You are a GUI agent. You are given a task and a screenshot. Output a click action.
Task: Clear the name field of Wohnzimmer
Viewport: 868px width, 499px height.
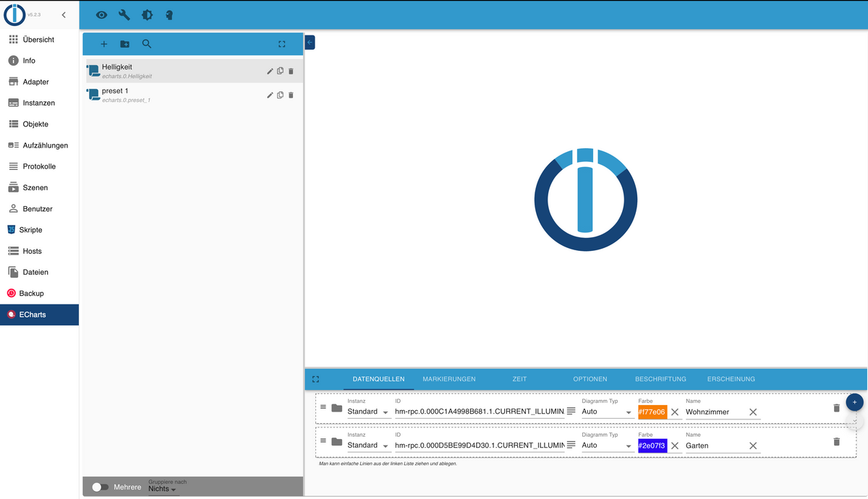coord(753,411)
